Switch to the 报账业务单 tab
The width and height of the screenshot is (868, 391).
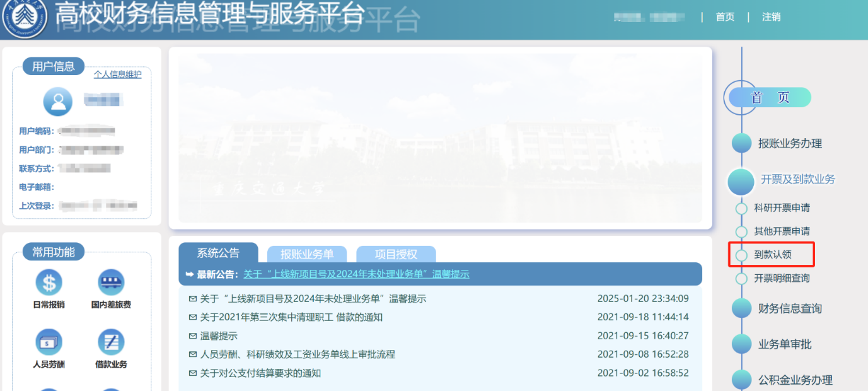(307, 254)
